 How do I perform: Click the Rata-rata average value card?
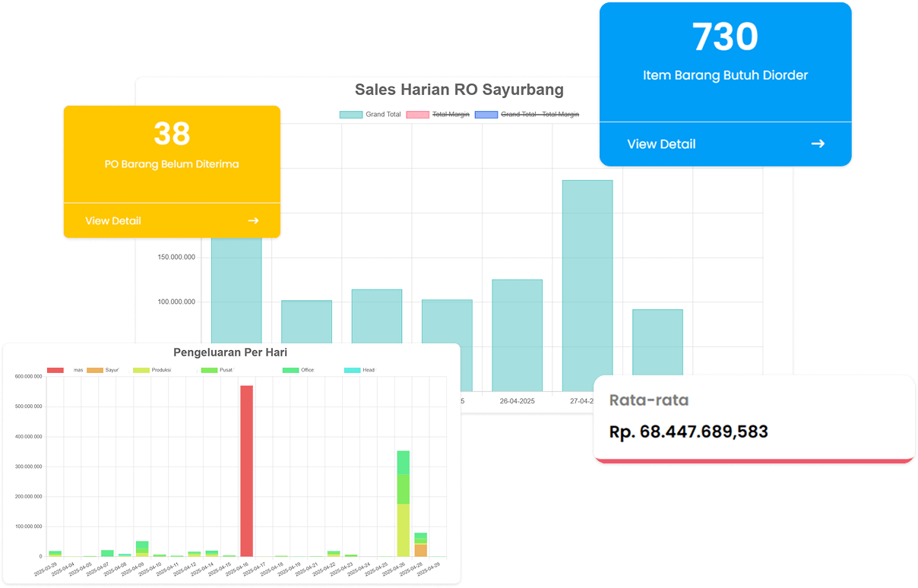753,418
